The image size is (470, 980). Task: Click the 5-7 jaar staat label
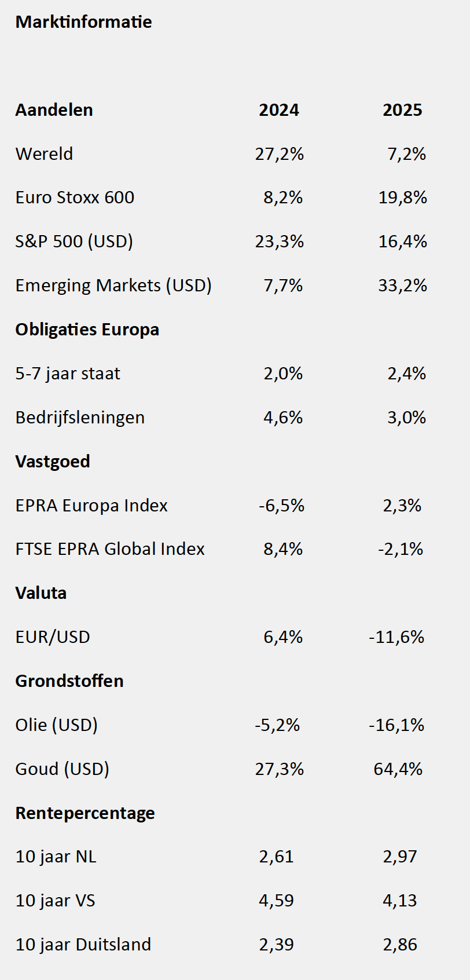pos(68,374)
